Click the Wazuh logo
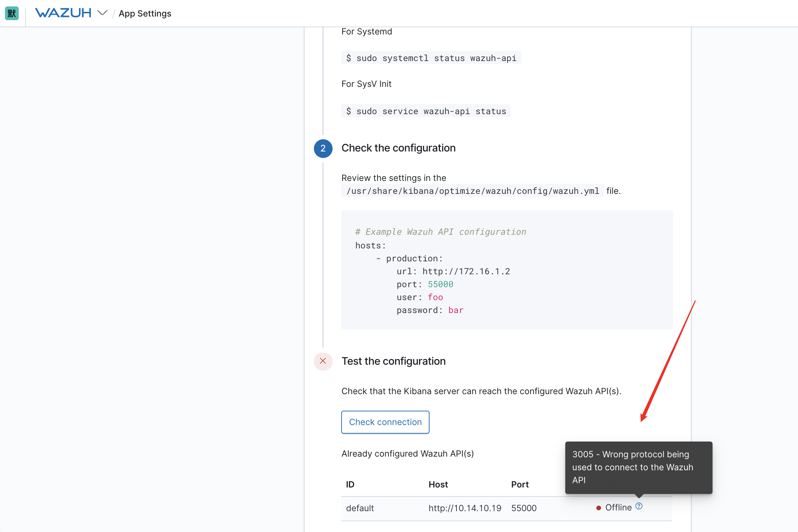 (63, 13)
